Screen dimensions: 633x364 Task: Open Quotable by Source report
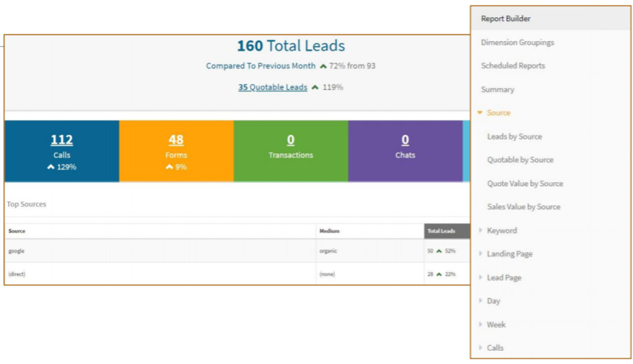tap(520, 160)
